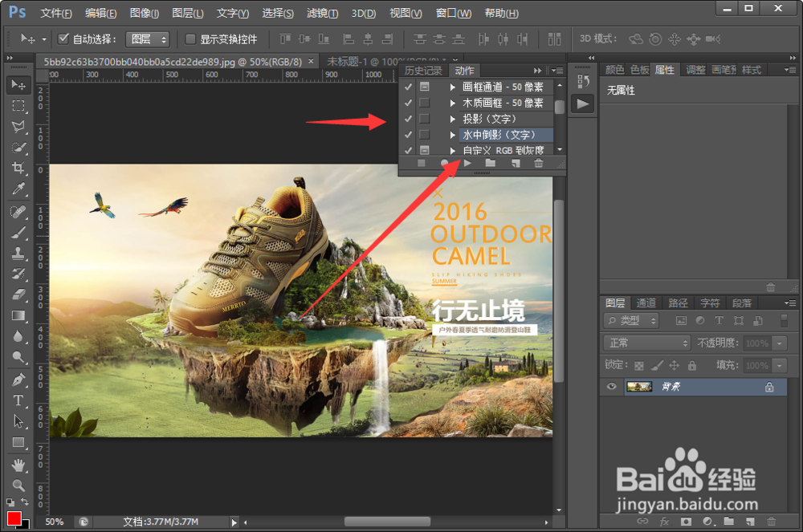Screen dimensions: 803x532
Task: Open the 滤镜(T) menu
Action: click(x=322, y=13)
